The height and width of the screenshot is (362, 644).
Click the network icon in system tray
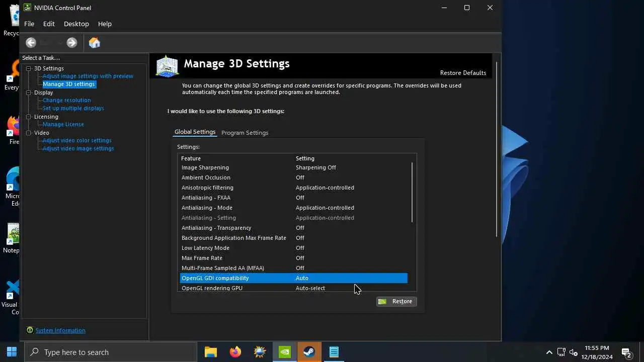(x=561, y=352)
